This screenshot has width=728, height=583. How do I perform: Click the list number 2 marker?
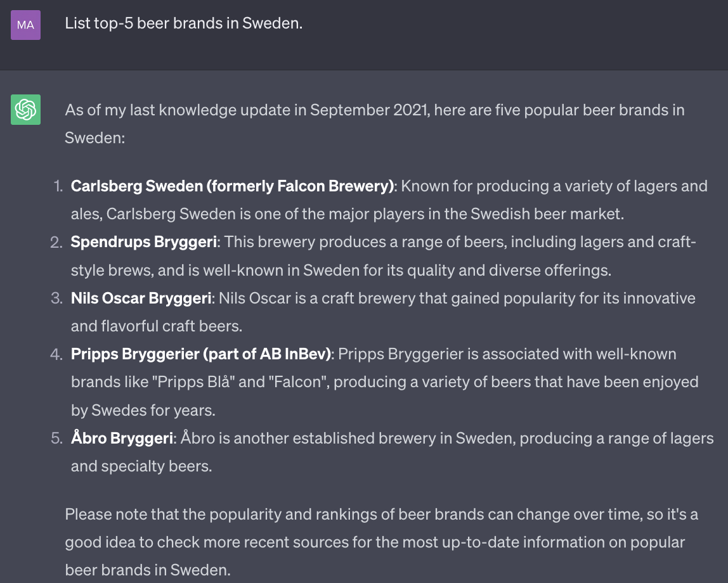56,242
